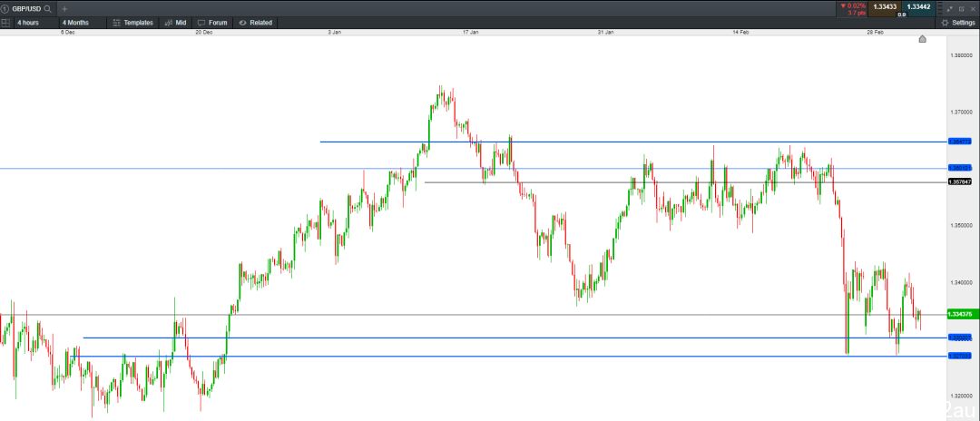This screenshot has width=980, height=421.
Task: Select the 1.327033 line price label
Action: point(959,356)
